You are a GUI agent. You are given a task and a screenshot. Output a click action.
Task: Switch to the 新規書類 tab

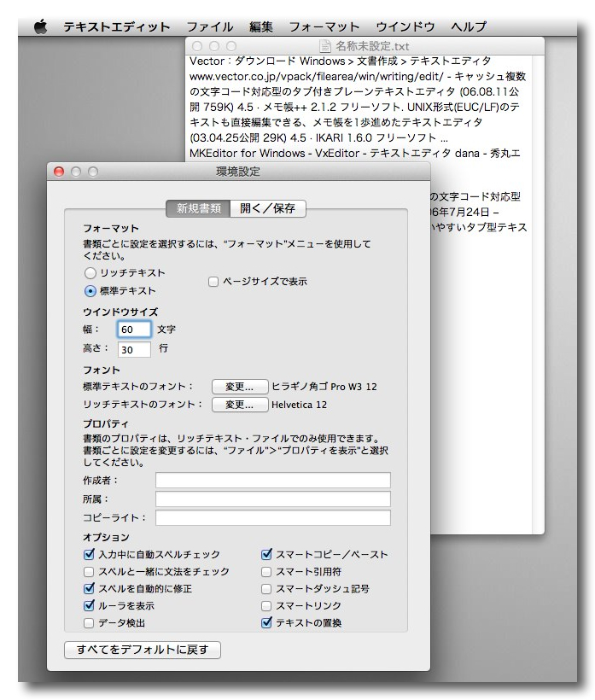tap(198, 208)
